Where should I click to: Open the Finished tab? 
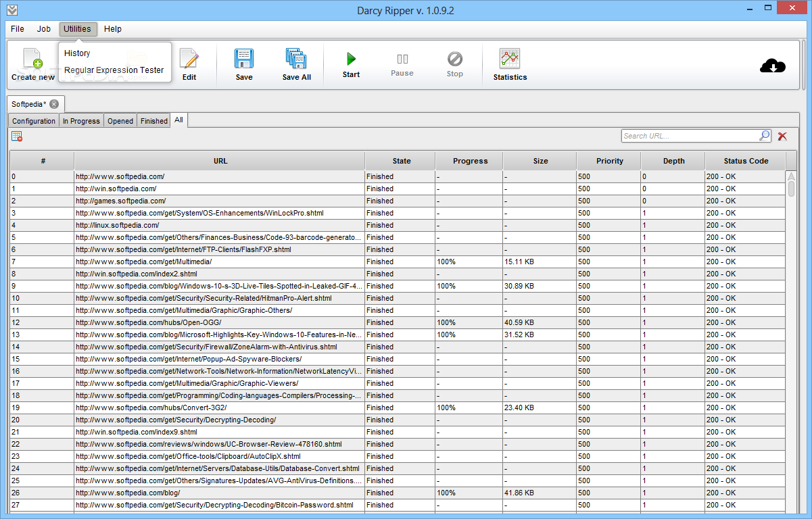coord(154,121)
